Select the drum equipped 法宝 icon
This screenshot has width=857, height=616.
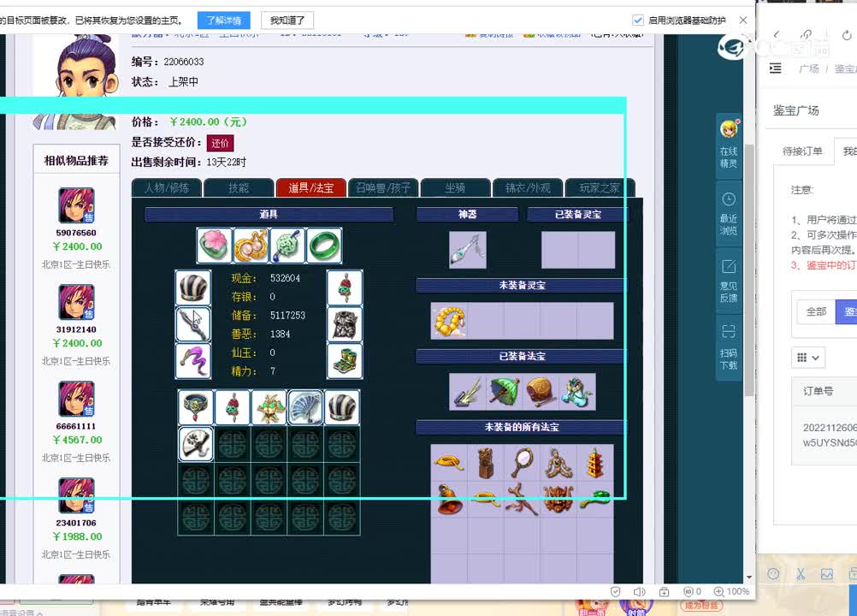(x=541, y=392)
